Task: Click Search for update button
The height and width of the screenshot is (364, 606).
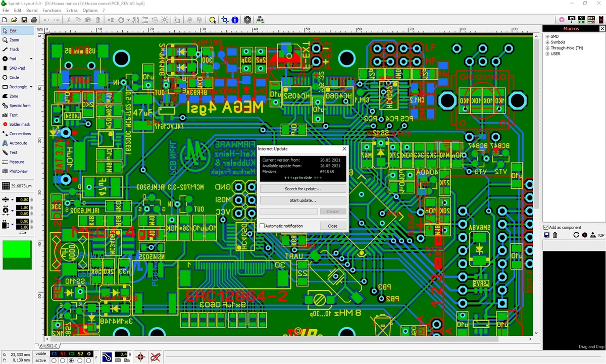Action: coord(303,189)
